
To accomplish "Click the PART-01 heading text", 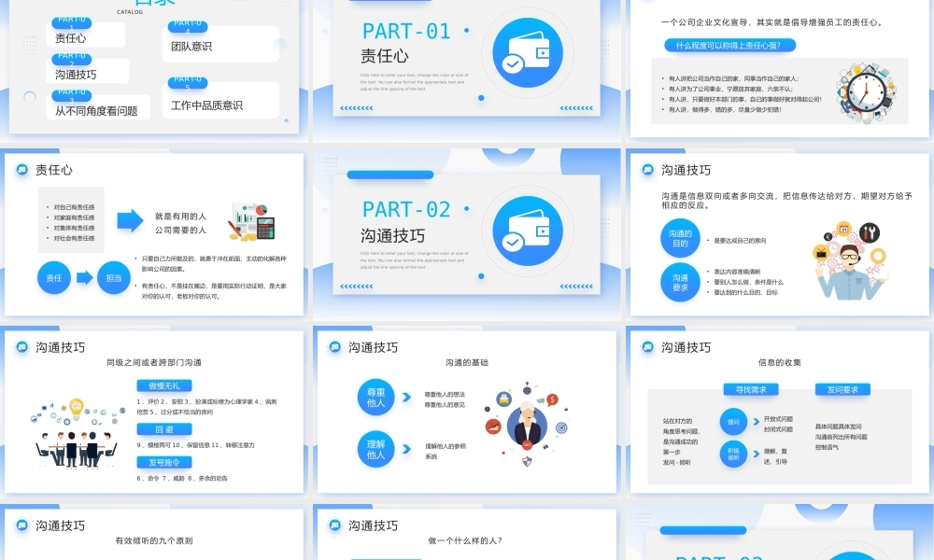I will click(406, 31).
